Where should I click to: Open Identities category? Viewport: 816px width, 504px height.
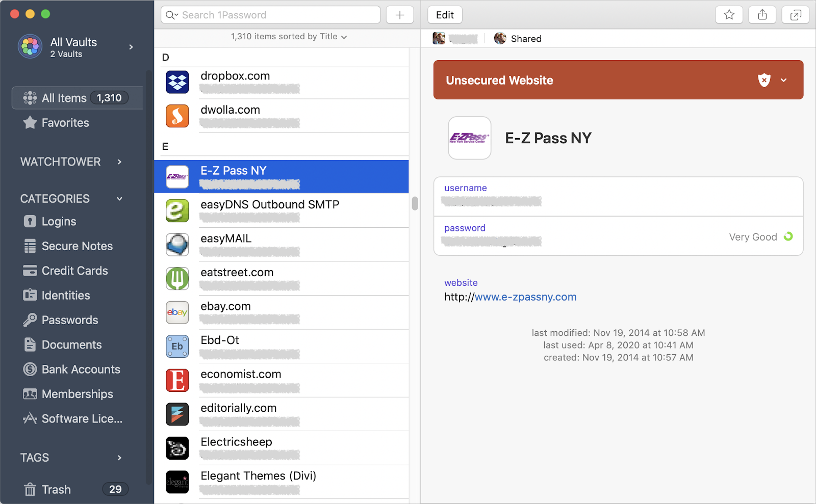[57, 295]
